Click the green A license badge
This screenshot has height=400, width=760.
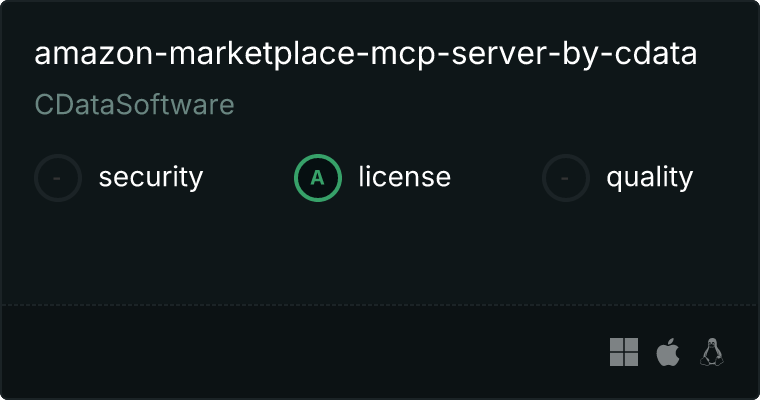[317, 178]
